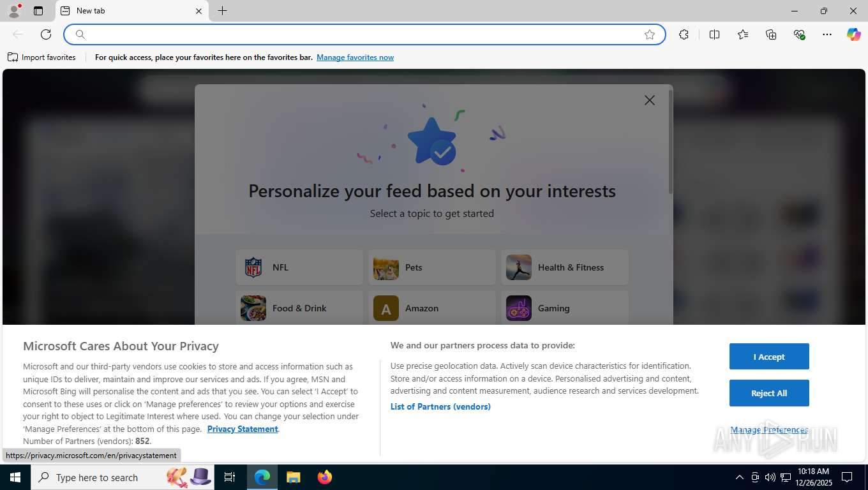Select the Health & Fitness topic

(565, 267)
